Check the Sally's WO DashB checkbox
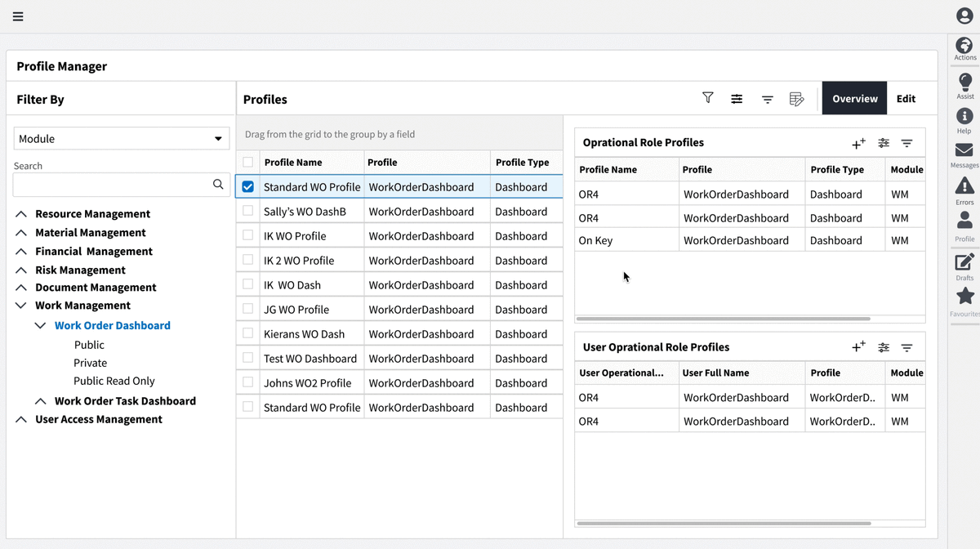980x549 pixels. point(248,211)
